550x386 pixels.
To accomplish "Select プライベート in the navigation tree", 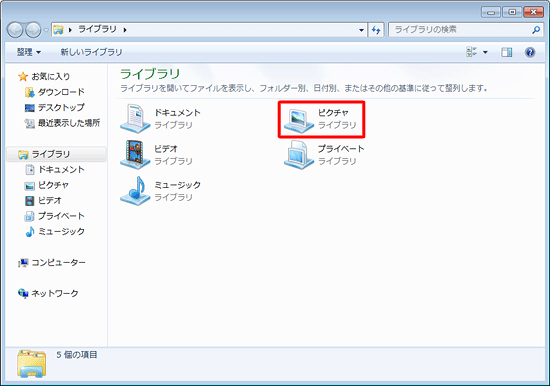I will [x=55, y=216].
